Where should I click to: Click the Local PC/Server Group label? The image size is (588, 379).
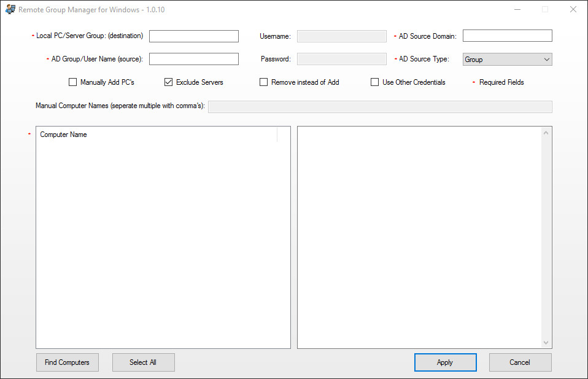[90, 36]
